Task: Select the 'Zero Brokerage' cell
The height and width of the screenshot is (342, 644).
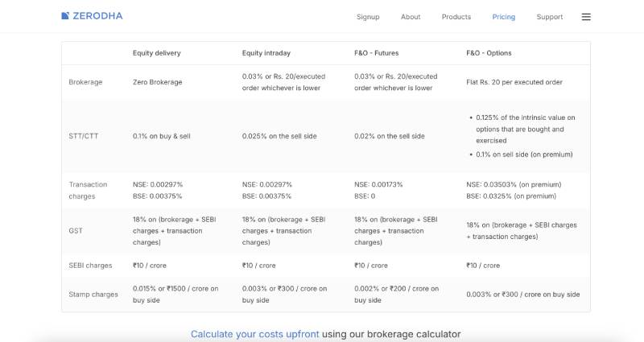Action: click(157, 82)
